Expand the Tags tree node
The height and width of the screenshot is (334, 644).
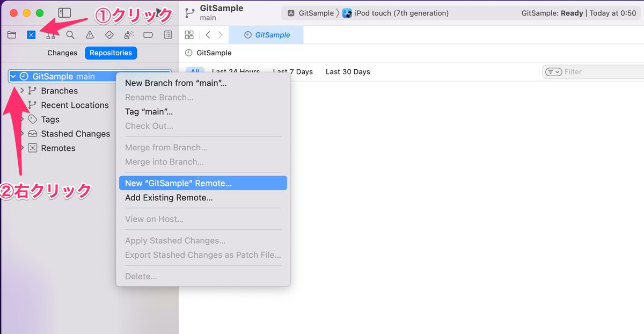(x=22, y=119)
